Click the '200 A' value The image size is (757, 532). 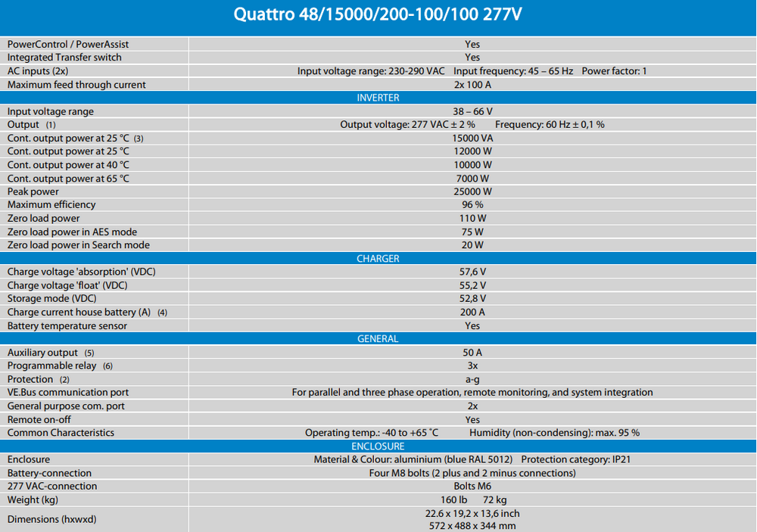tap(472, 312)
